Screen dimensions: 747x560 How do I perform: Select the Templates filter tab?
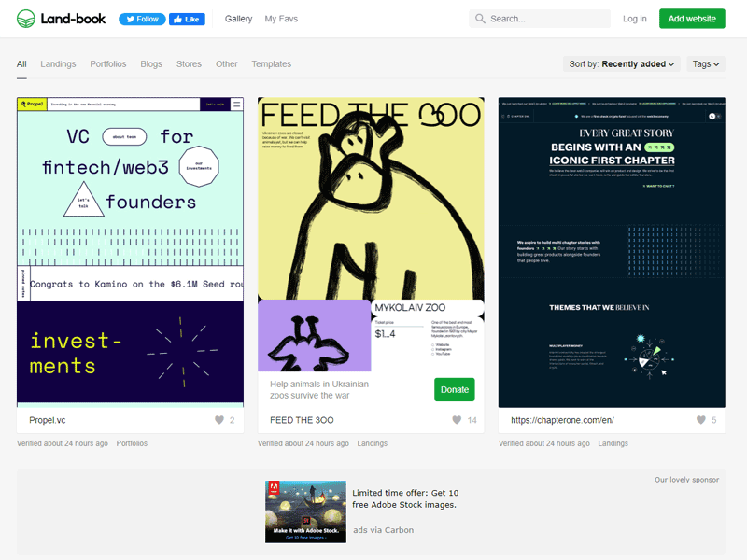(272, 63)
